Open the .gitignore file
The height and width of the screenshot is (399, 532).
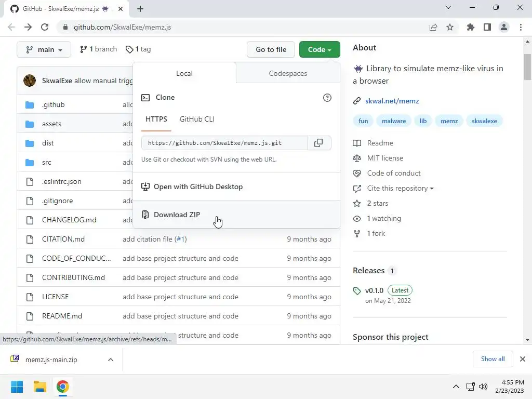click(x=57, y=201)
